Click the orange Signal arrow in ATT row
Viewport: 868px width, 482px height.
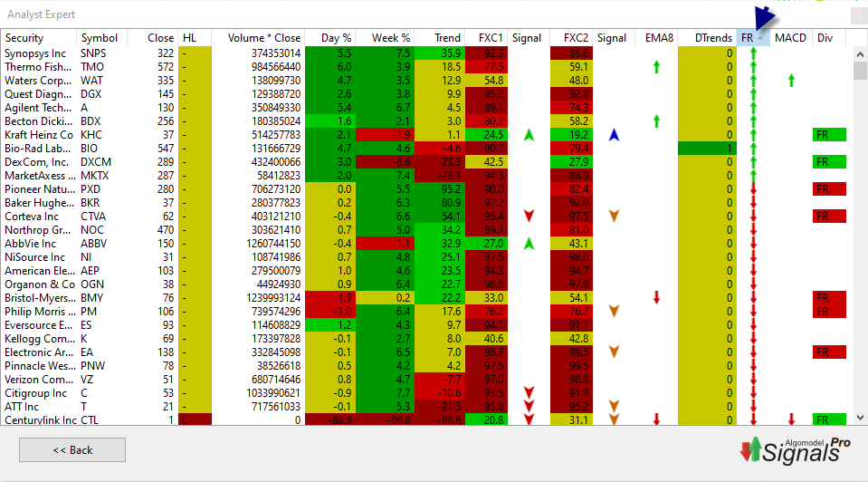(614, 406)
